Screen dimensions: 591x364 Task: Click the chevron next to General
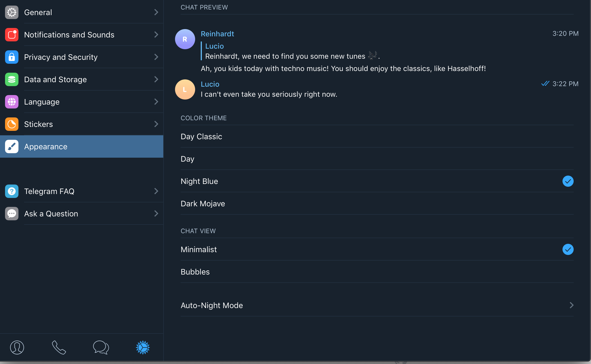pos(156,12)
